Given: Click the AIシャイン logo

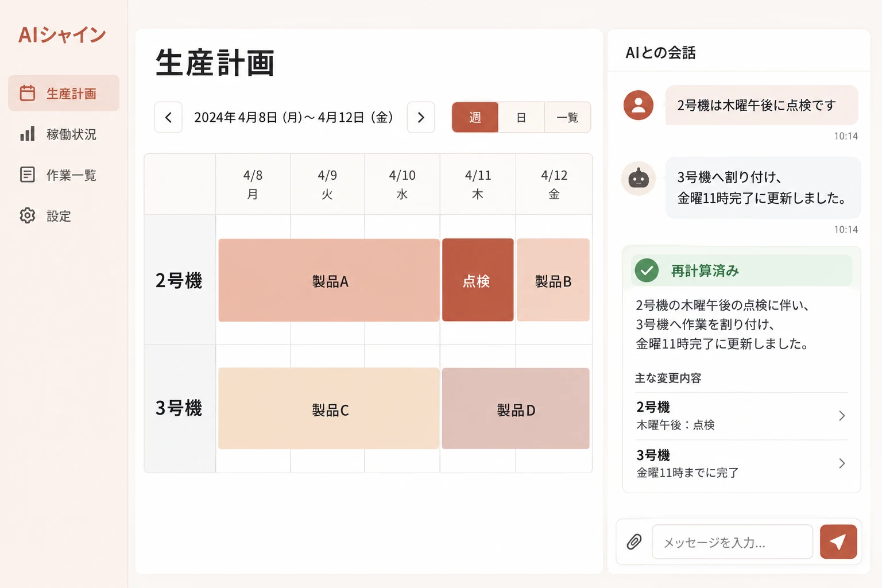Looking at the screenshot, I should (x=62, y=35).
